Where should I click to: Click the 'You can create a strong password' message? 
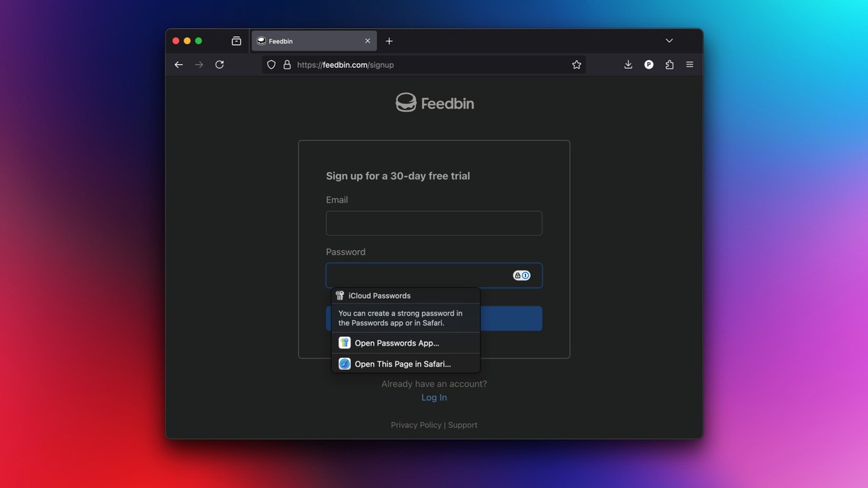click(x=401, y=318)
